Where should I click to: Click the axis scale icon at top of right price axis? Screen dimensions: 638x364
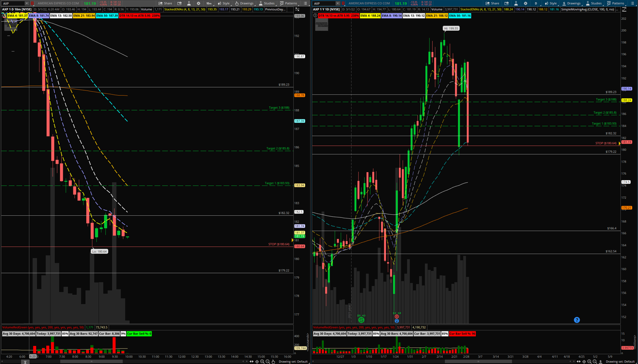coord(624,10)
